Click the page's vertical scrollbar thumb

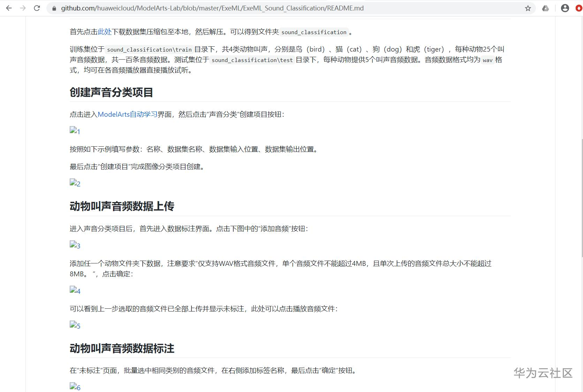tap(581, 198)
